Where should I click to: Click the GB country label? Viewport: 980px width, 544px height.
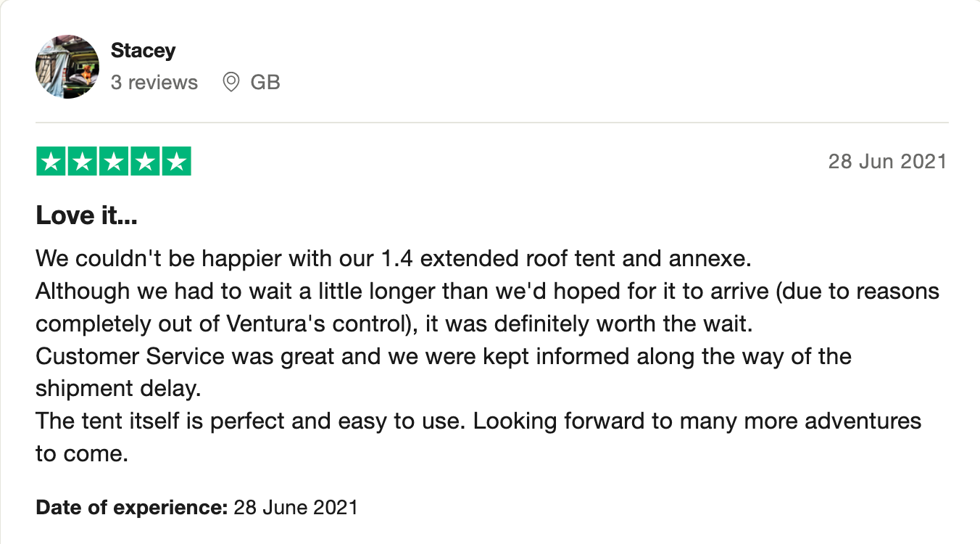(265, 83)
